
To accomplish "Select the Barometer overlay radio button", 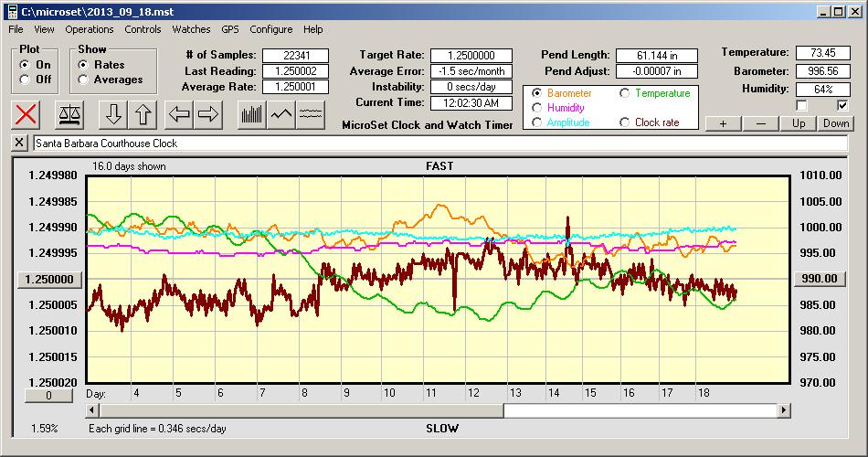I will (x=536, y=93).
